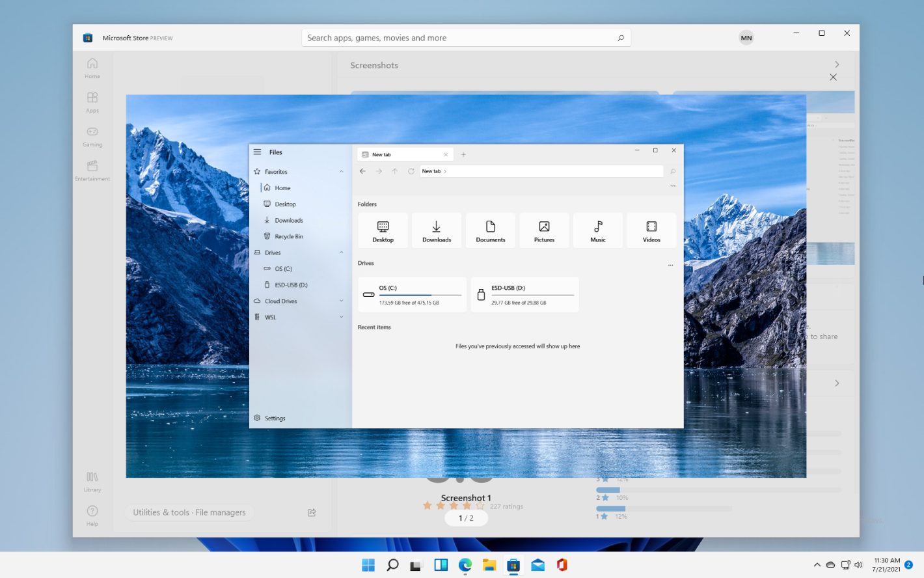The image size is (924, 578).
Task: Open the Videos folder tile
Action: pyautogui.click(x=651, y=230)
